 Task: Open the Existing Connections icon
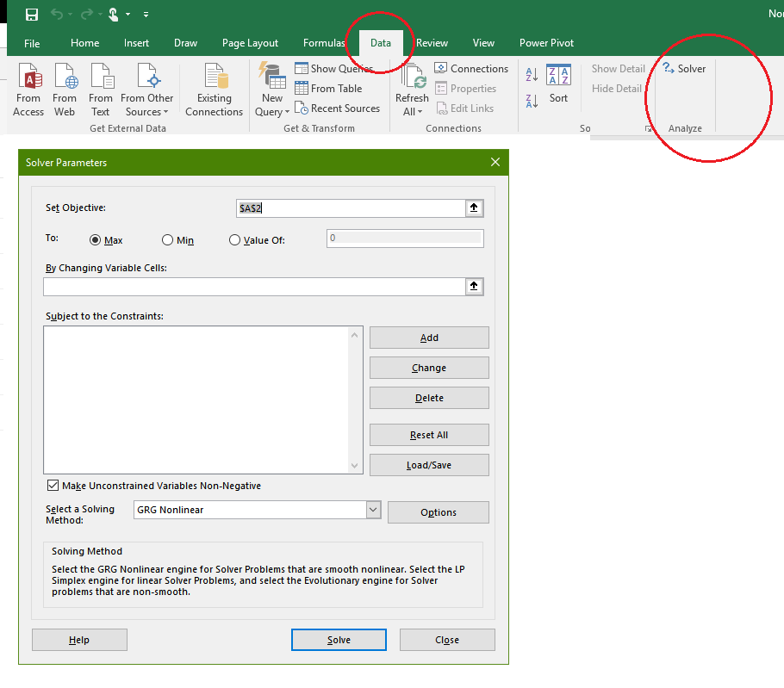[x=214, y=78]
